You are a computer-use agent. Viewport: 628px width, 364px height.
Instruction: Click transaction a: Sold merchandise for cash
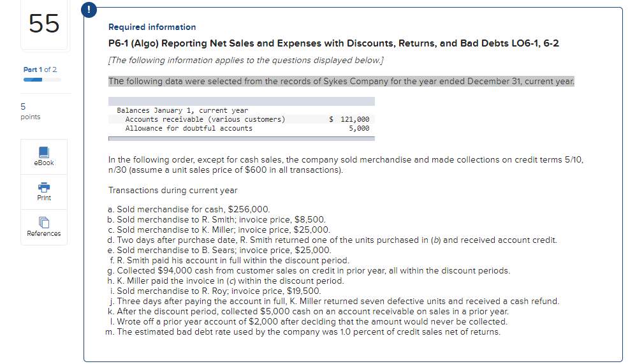(189, 210)
